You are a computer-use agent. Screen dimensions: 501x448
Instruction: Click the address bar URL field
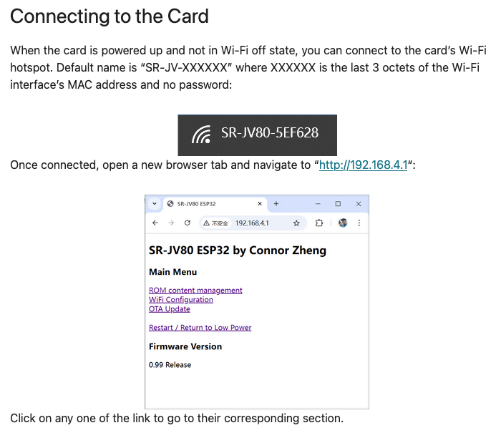tap(258, 223)
